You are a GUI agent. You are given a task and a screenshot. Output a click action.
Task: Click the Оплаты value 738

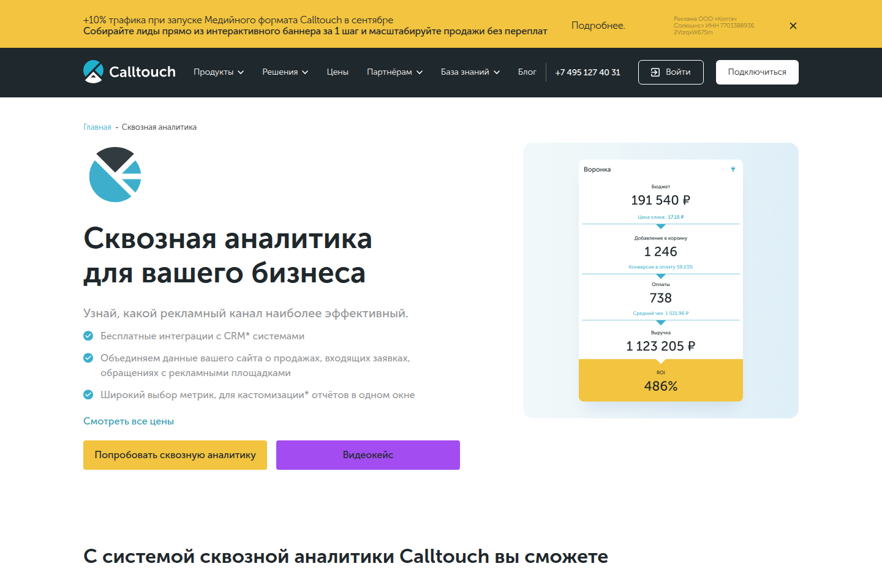coord(661,298)
